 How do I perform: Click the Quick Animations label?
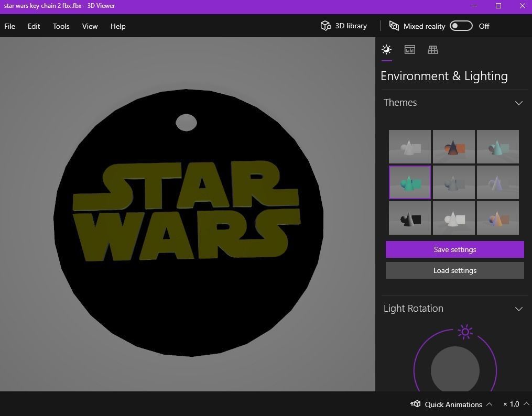pyautogui.click(x=453, y=404)
